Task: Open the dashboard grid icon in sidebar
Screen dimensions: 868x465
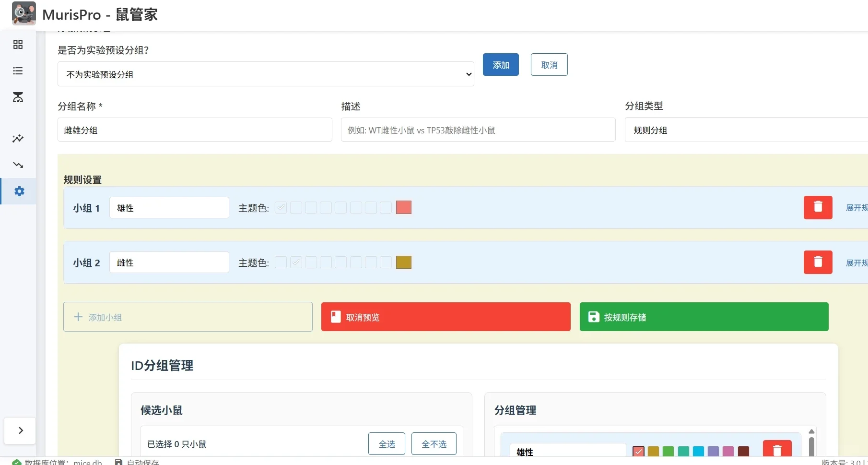Action: (x=18, y=44)
